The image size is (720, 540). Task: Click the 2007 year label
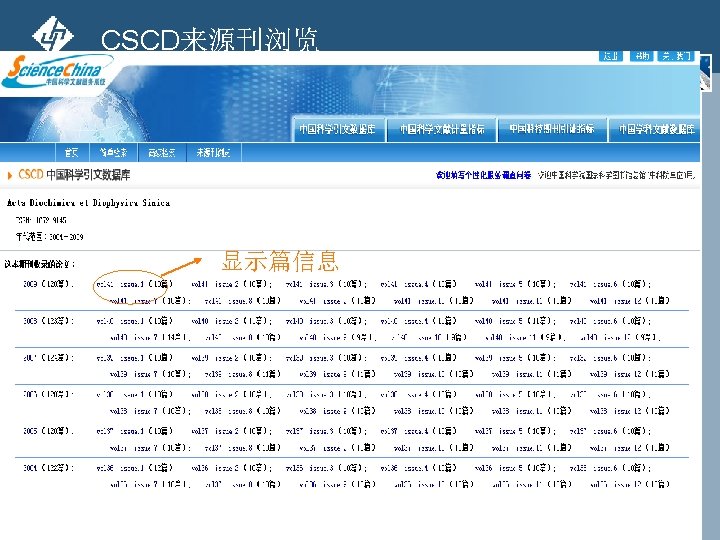pyautogui.click(x=48, y=358)
